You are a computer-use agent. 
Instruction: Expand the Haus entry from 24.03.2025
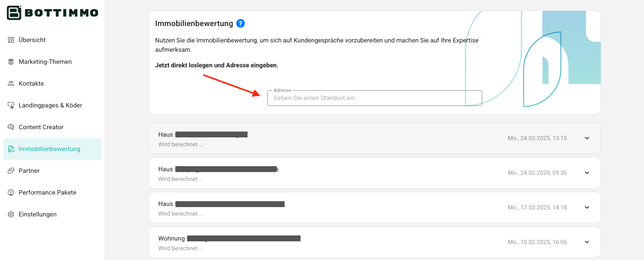pyautogui.click(x=587, y=138)
